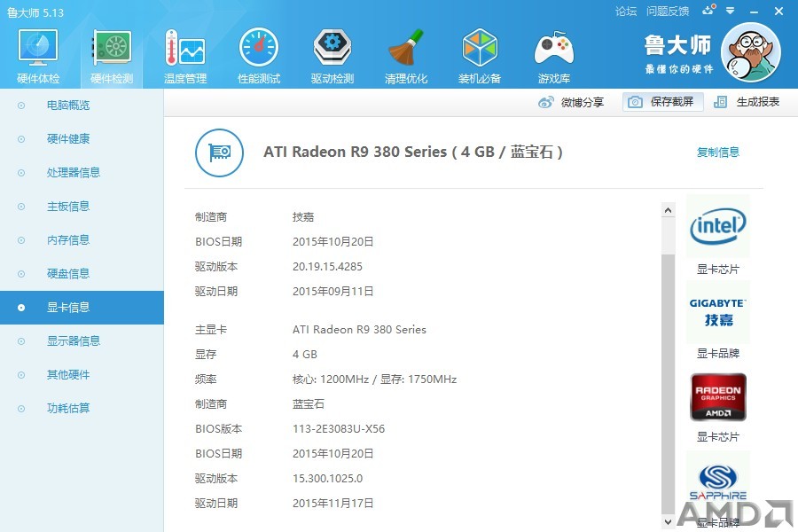Image resolution: width=798 pixels, height=532 pixels.
Task: Open 装机必备 essential software cube
Action: pos(480,56)
